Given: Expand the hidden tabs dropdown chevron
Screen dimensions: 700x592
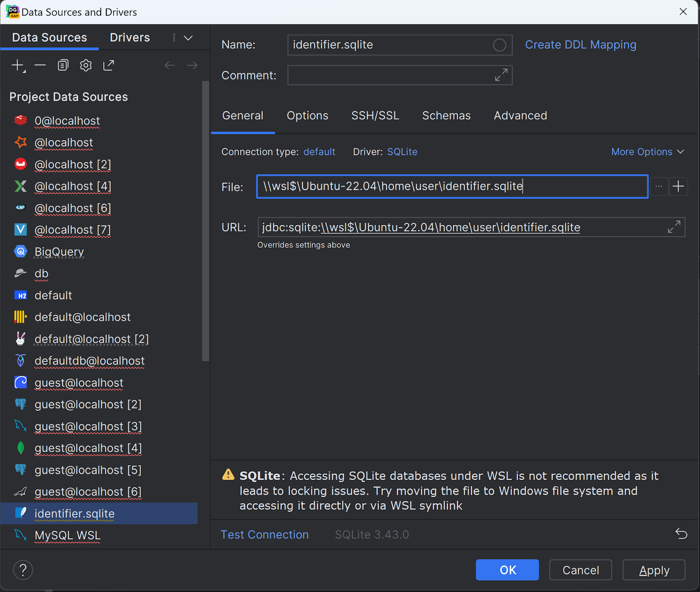Looking at the screenshot, I should tap(188, 38).
